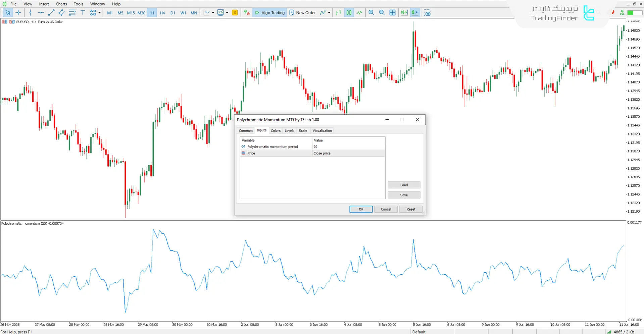
Task: Open the chart type dropdown arrow
Action: pos(213,12)
